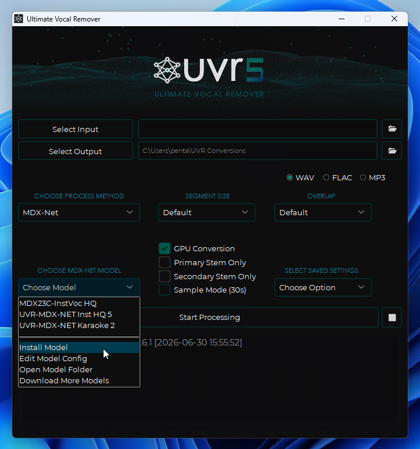Viewport: 420px width, 449px height.
Task: Open the Overlap Default dropdown
Action: point(323,212)
